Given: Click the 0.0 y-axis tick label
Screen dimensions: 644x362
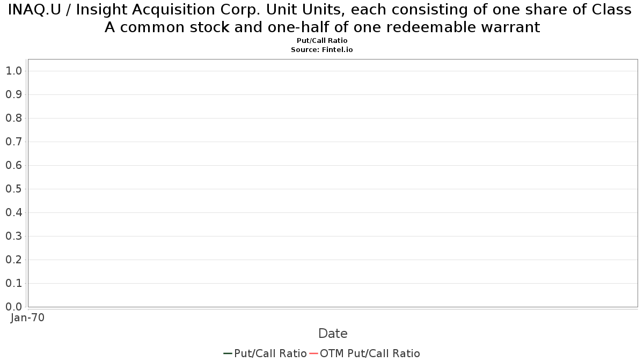Looking at the screenshot, I should pos(14,307).
